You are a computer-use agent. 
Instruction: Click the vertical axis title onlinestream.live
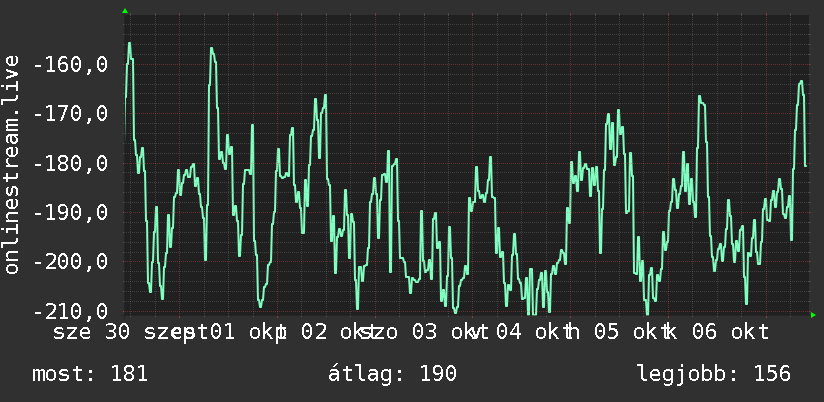tap(11, 164)
